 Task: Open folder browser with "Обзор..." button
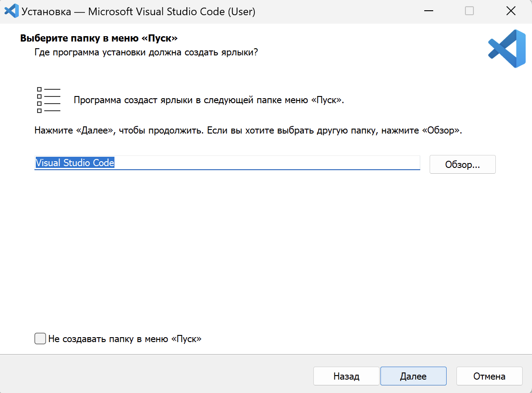[x=462, y=164]
